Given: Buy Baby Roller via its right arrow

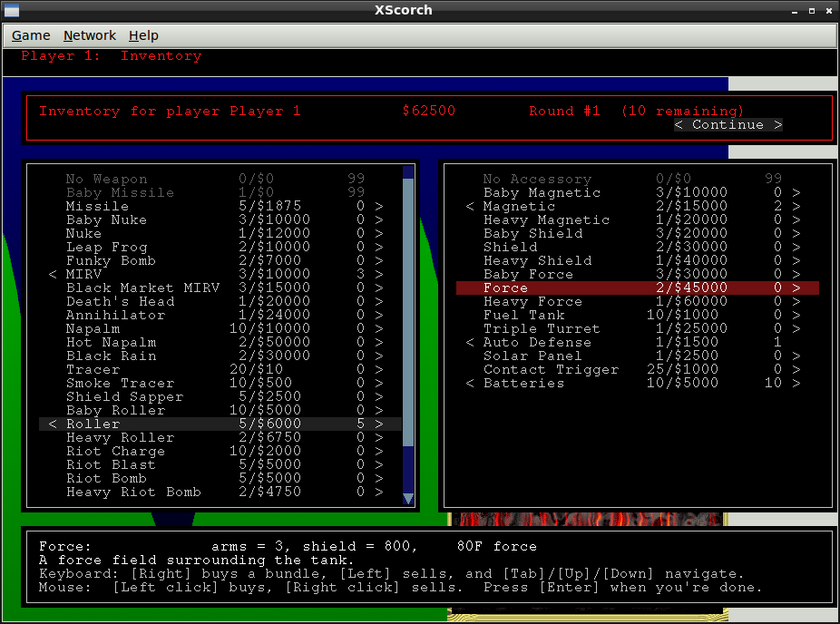Looking at the screenshot, I should (x=379, y=410).
